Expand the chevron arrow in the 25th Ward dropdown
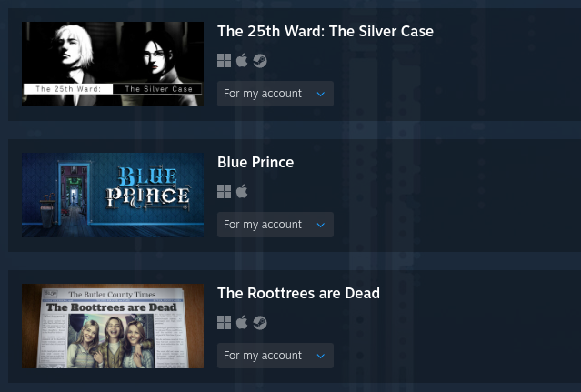 321,94
